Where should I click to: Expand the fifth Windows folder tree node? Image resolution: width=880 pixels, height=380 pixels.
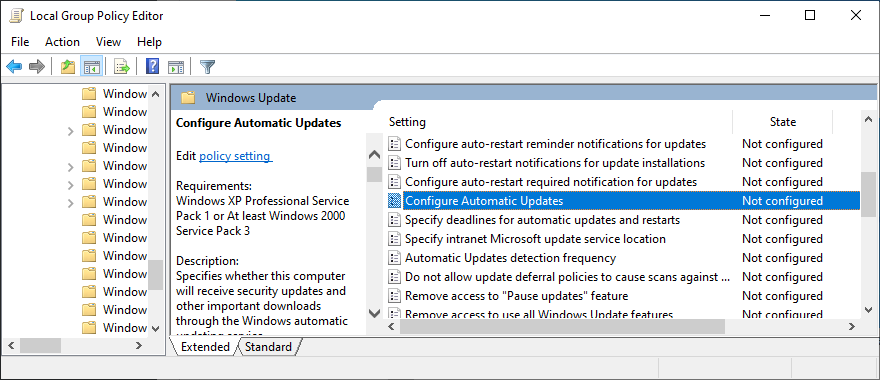click(x=71, y=166)
